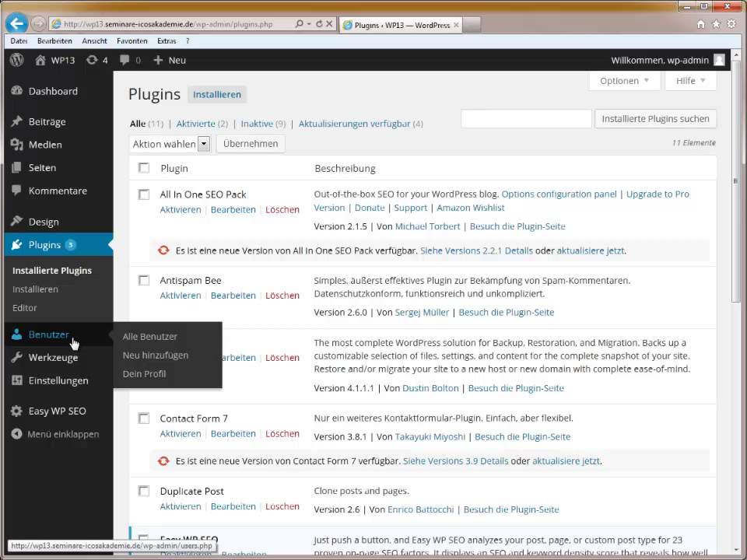Click the browser address bar URL

point(168,24)
